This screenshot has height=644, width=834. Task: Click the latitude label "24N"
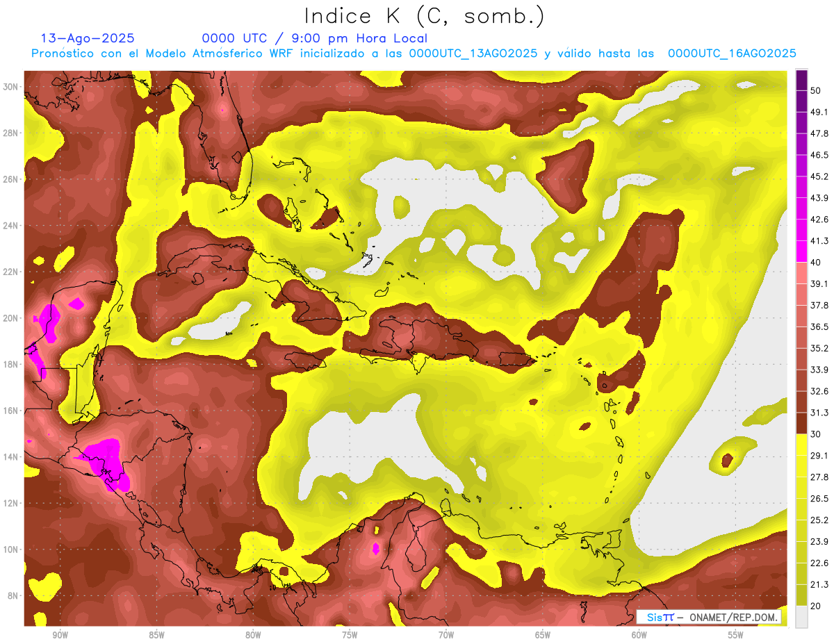10,226
